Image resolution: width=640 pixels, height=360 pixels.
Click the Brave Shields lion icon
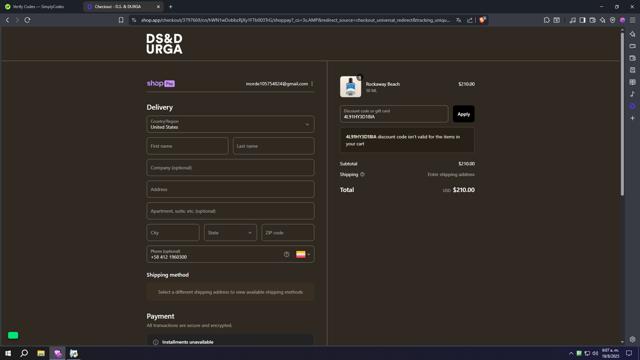482,20
